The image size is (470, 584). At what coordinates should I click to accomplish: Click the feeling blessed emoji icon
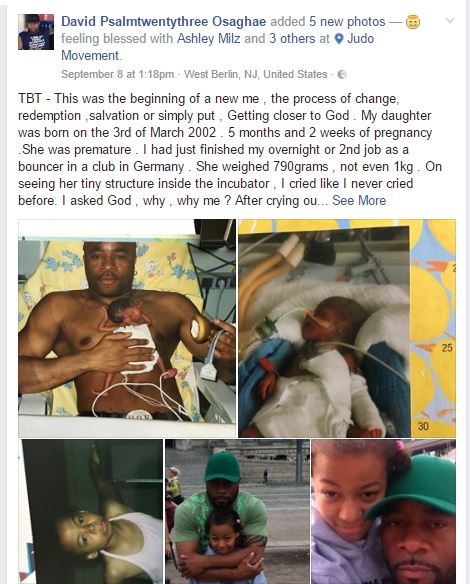[x=412, y=22]
